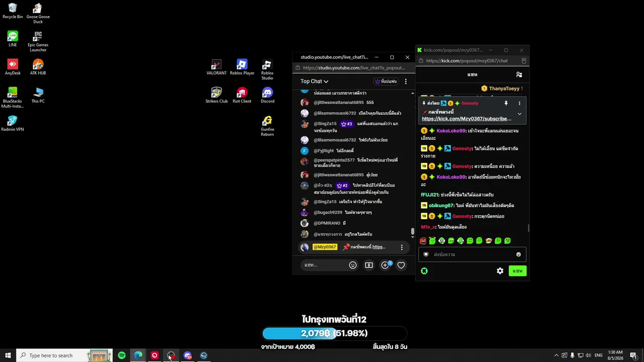Open Windows Start menu
Viewport: 644px width, 362px height.
8,355
